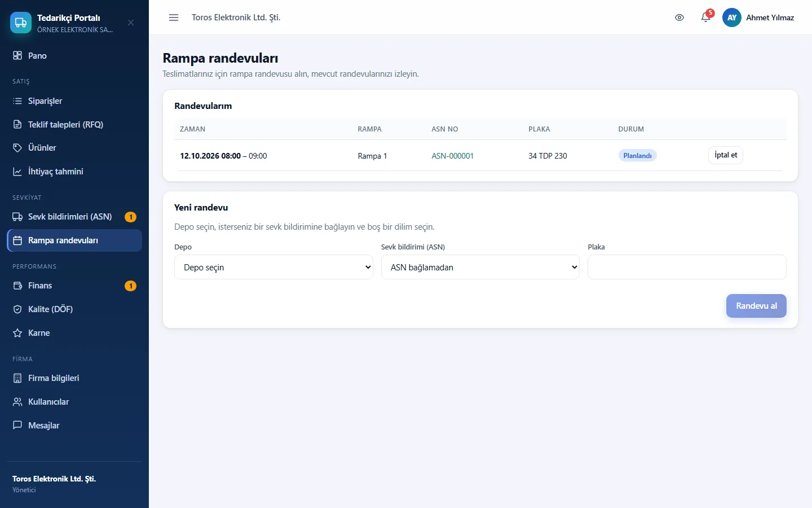Click the Rampa randevuları calendar icon
This screenshot has height=508, width=812.
pos(17,240)
